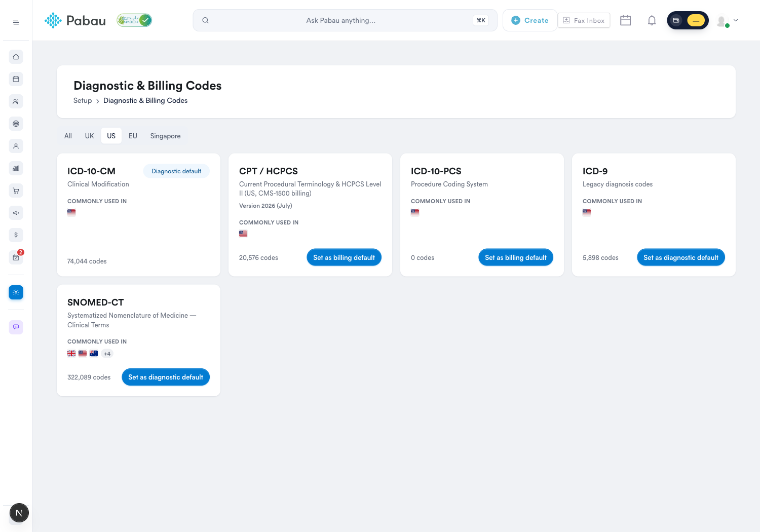The height and width of the screenshot is (532, 760).
Task: Click the user avatar
Action: tap(722, 21)
